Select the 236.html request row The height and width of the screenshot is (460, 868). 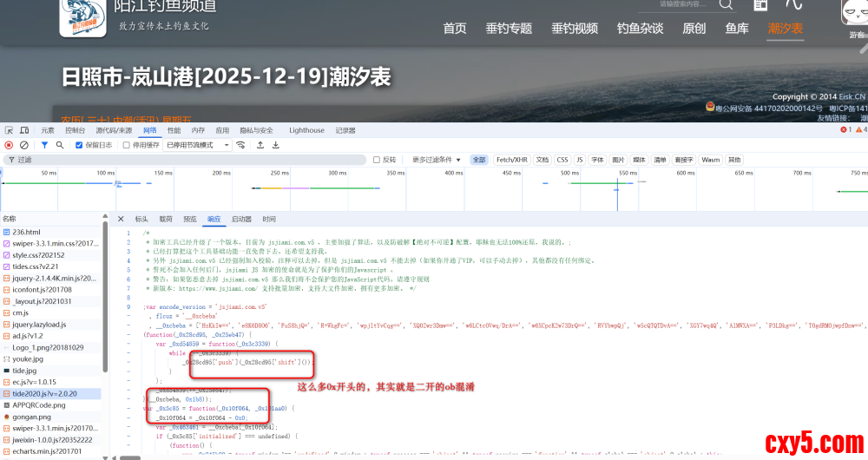click(51, 232)
